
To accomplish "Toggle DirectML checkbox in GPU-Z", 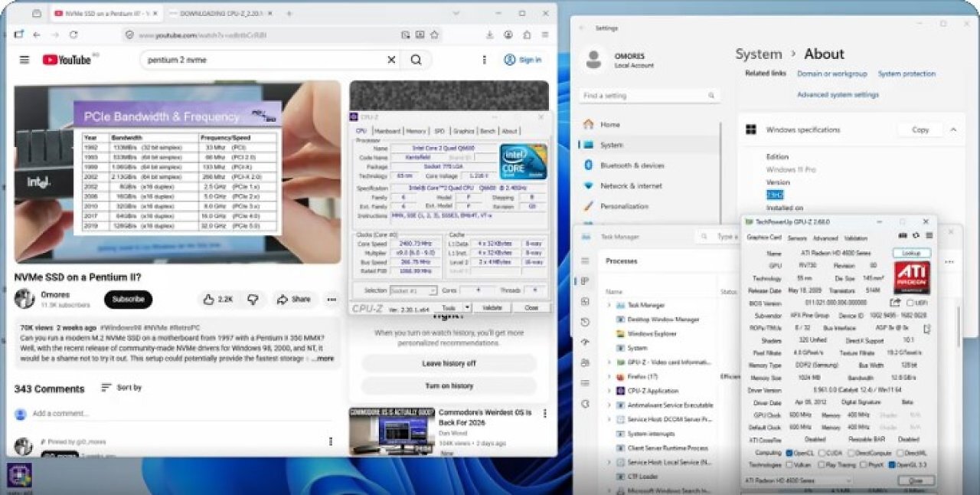I will pyautogui.click(x=900, y=453).
